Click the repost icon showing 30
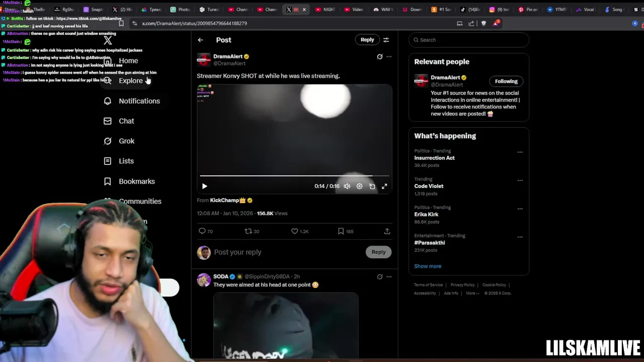 [x=248, y=231]
